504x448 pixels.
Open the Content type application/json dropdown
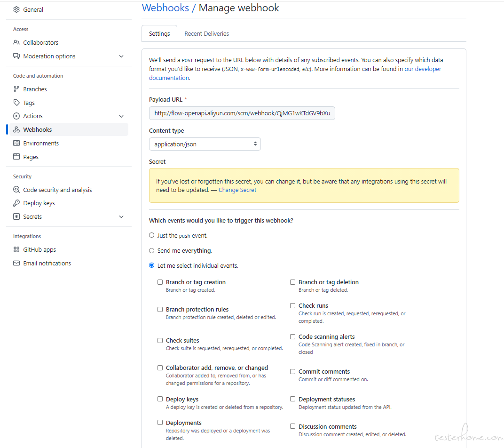point(205,144)
